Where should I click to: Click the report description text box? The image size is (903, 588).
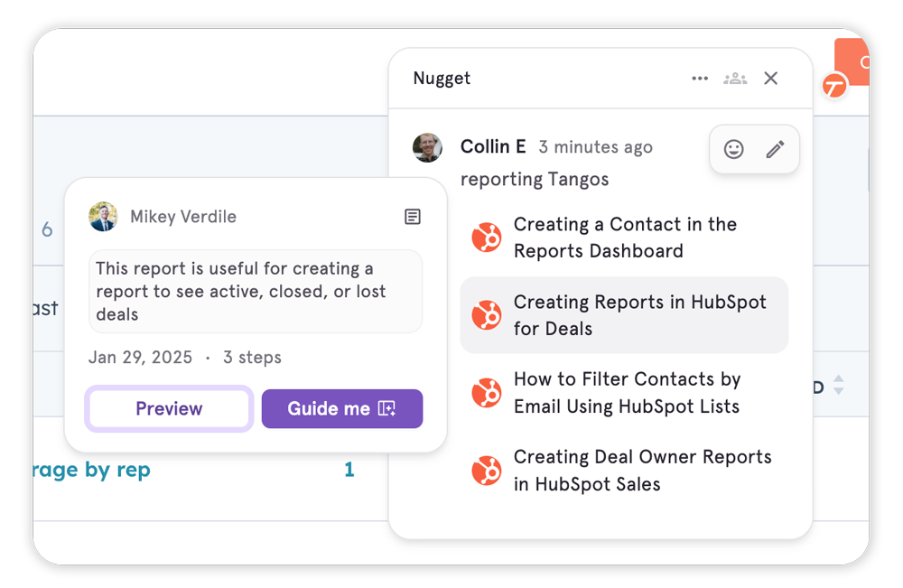[x=256, y=292]
